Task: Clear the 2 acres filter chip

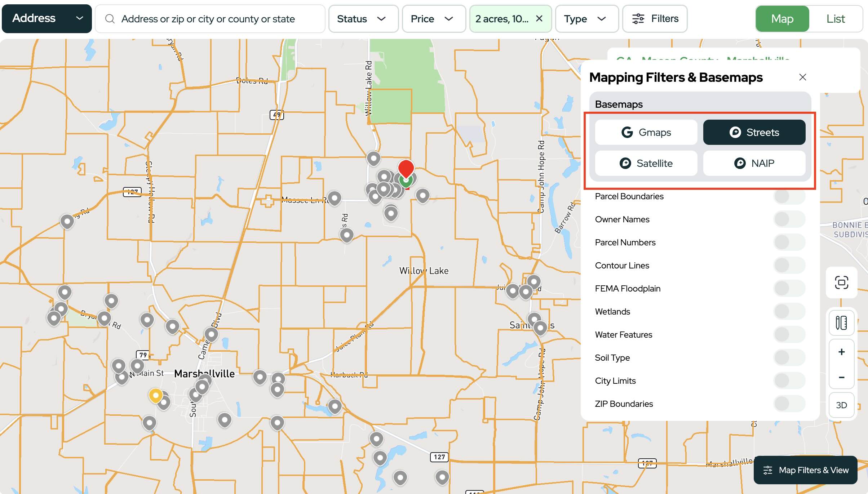Action: pos(539,18)
